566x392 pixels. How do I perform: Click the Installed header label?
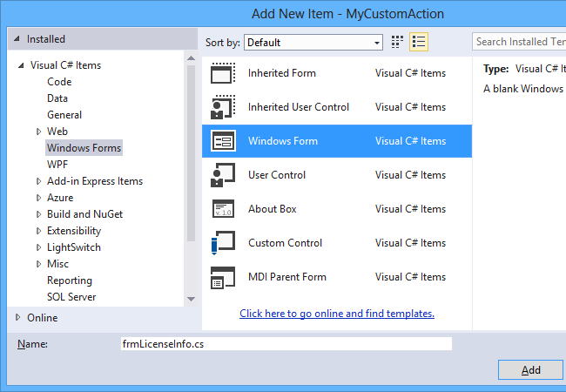coord(46,39)
